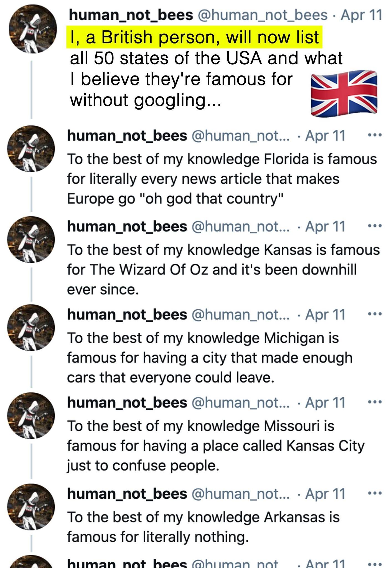Viewport: 392px width, 568px height.
Task: Open the @human_not_bees handle in the first tweet
Action: [x=262, y=15]
